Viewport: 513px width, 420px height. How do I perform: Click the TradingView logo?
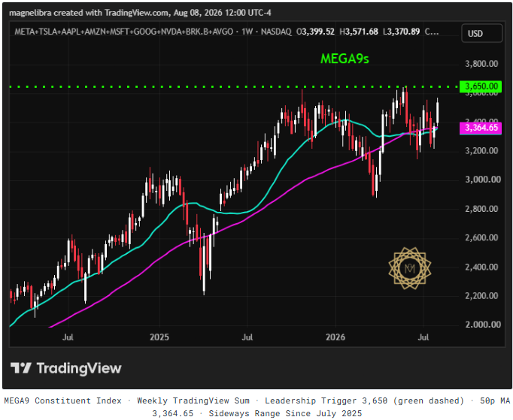[65, 368]
